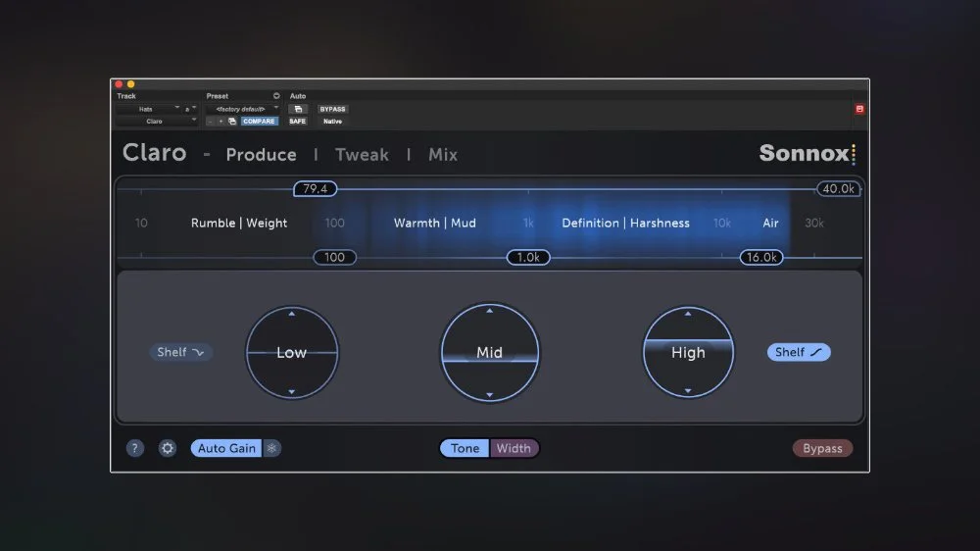Click the preset minus button
The width and height of the screenshot is (980, 551).
[x=211, y=122]
